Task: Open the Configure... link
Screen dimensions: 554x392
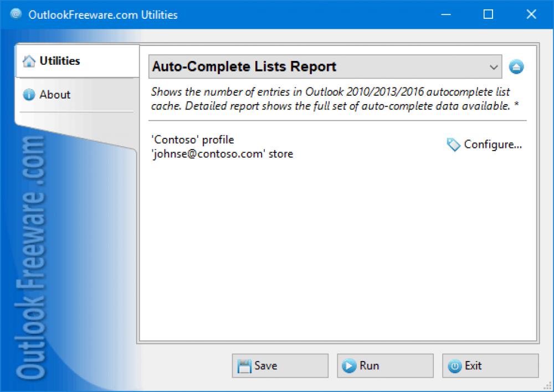Action: [493, 144]
